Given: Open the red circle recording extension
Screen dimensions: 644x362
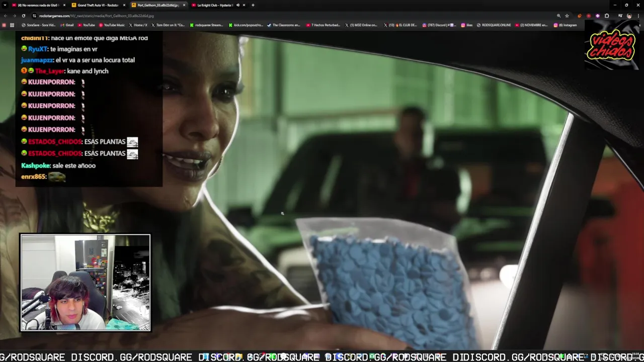Looking at the screenshot, I should (x=589, y=16).
